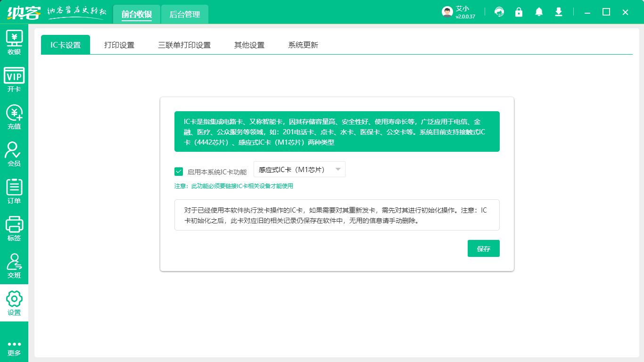Switch to the 打印设置 tab
Screen dimensions: 644x362
(120, 45)
